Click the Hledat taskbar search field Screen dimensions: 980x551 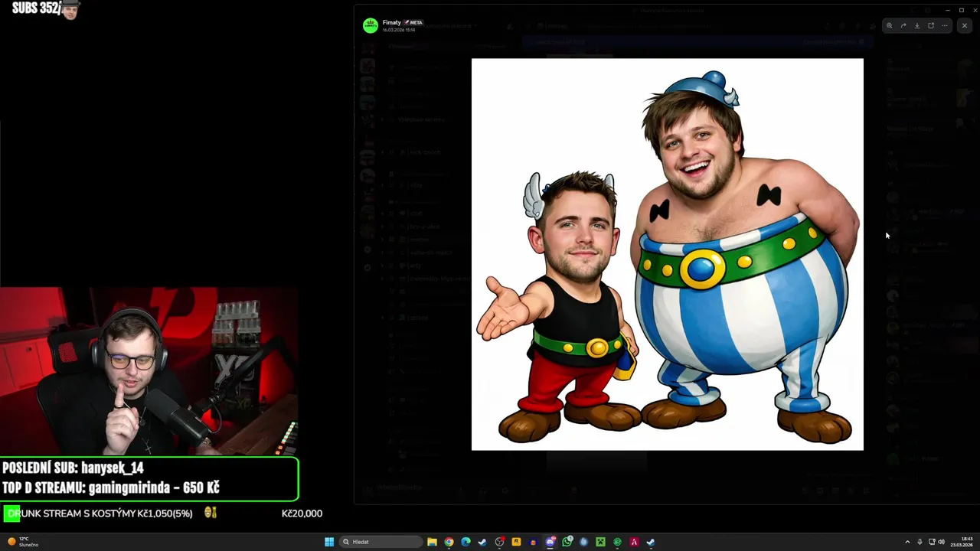(381, 542)
